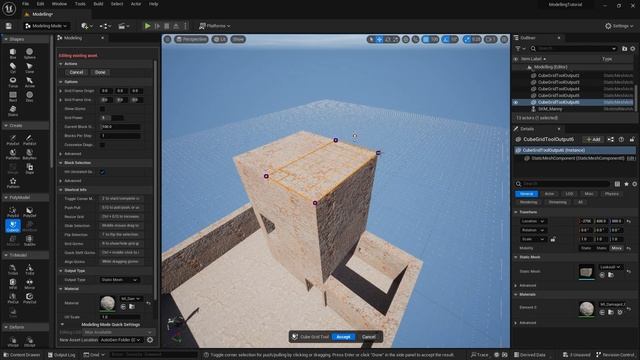Screen dimensions: 640x360
Task: Open the TriEd tool
Action: 29,269
